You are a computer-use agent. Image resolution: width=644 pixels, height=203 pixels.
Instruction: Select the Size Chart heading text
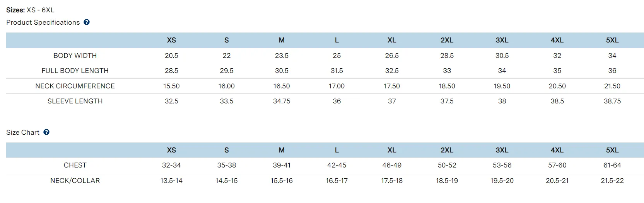(x=23, y=132)
